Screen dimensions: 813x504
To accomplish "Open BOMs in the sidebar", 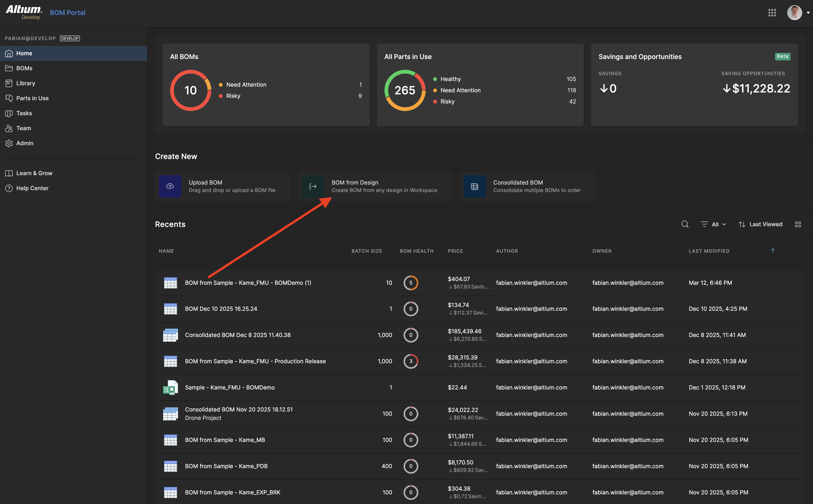I will pos(73,68).
